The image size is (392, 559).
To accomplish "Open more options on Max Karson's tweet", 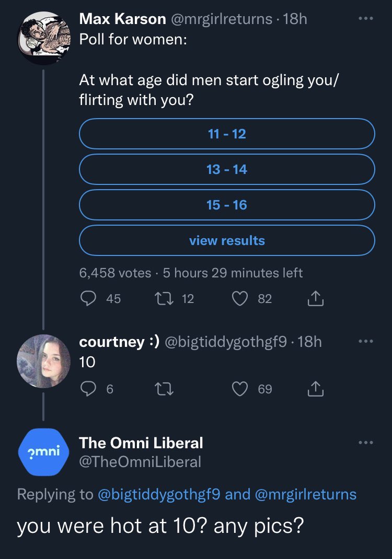I will [366, 19].
